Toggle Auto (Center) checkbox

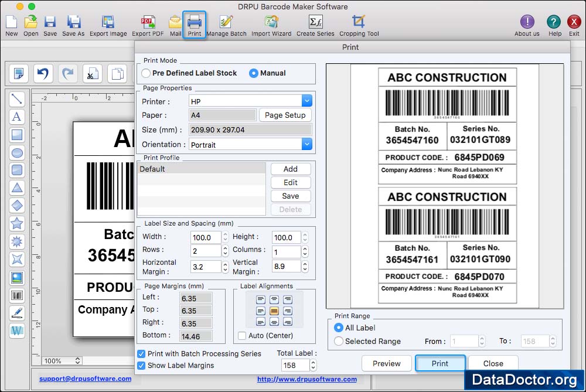click(x=242, y=336)
